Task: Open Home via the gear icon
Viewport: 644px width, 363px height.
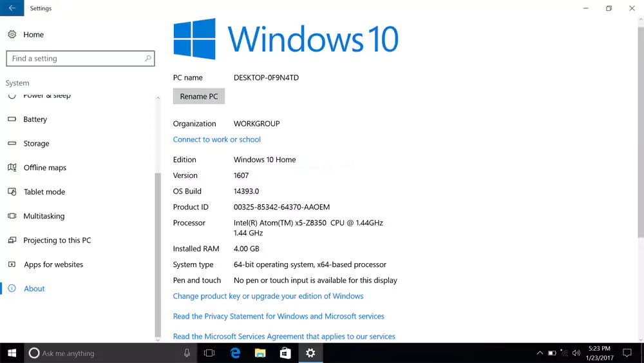Action: [x=12, y=35]
